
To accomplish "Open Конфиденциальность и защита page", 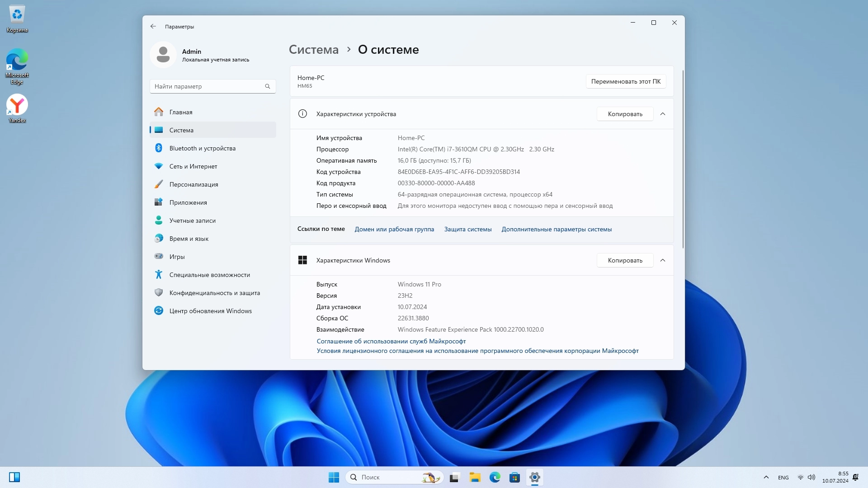I will 214,293.
